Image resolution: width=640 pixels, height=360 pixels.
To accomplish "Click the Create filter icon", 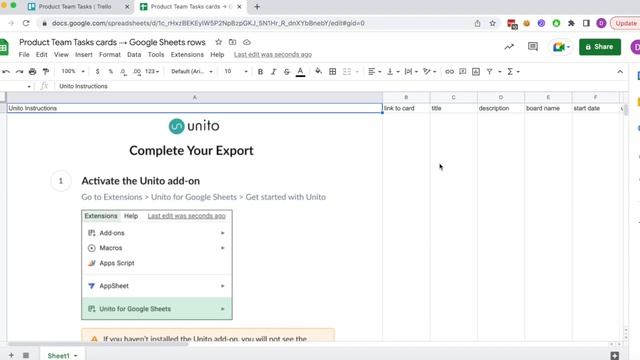I will pos(489,71).
